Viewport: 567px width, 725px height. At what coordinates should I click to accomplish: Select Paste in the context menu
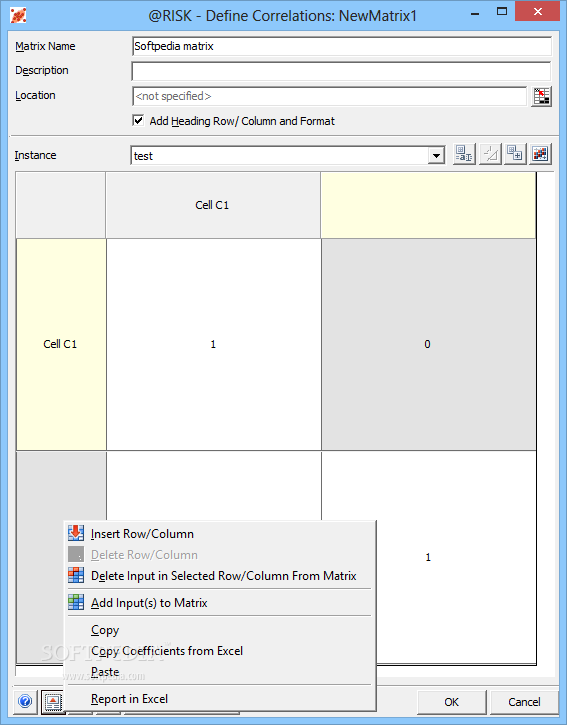point(220,671)
